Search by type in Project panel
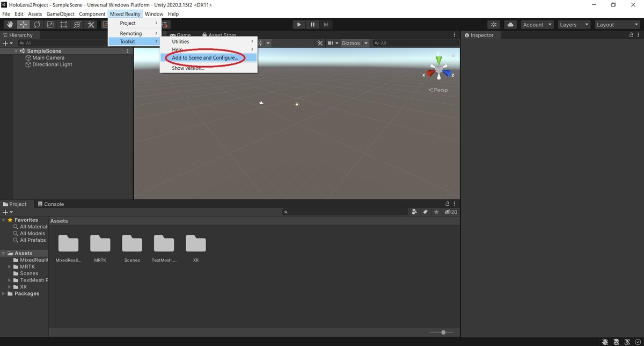644x346 pixels. tap(414, 212)
